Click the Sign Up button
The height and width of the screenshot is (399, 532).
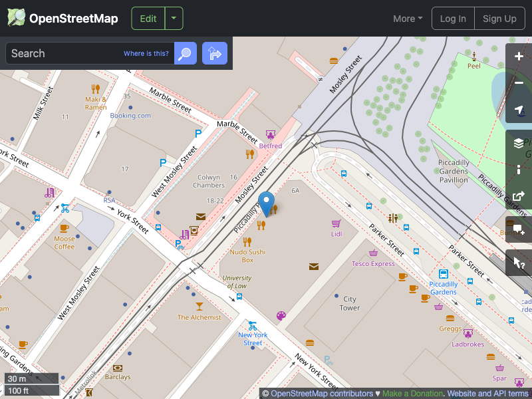pyautogui.click(x=499, y=19)
